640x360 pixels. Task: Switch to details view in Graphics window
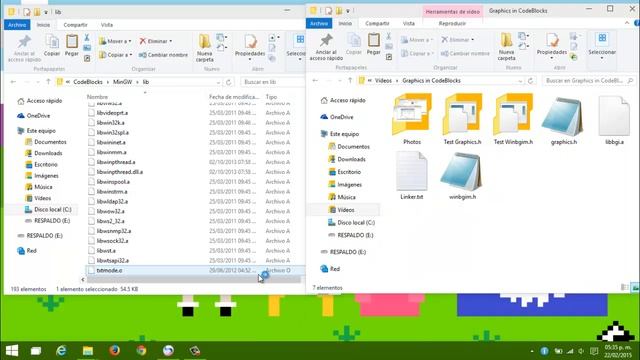tap(624, 288)
